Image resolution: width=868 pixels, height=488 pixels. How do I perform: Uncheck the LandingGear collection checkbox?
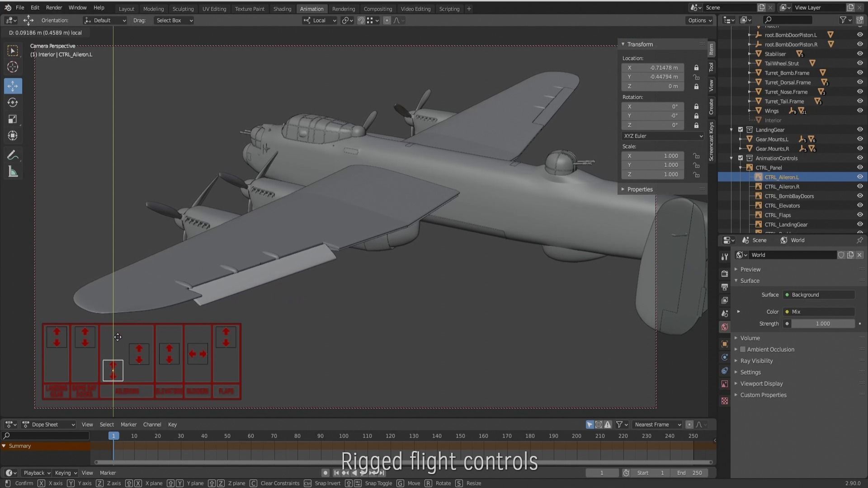point(741,130)
